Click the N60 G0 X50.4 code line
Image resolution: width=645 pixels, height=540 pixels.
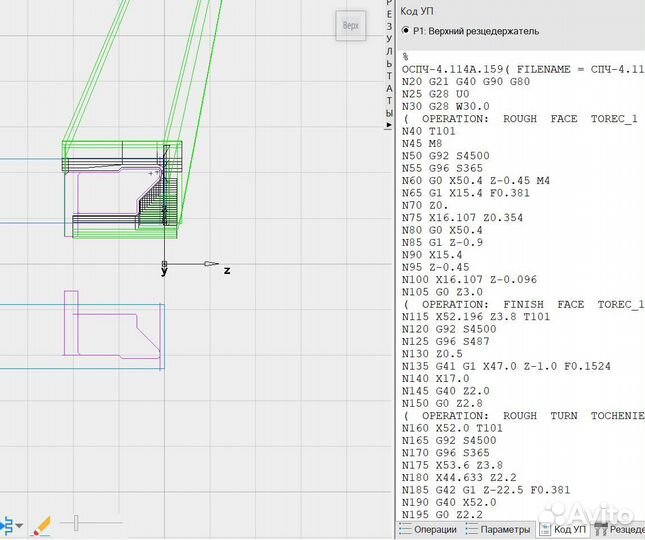[490, 180]
